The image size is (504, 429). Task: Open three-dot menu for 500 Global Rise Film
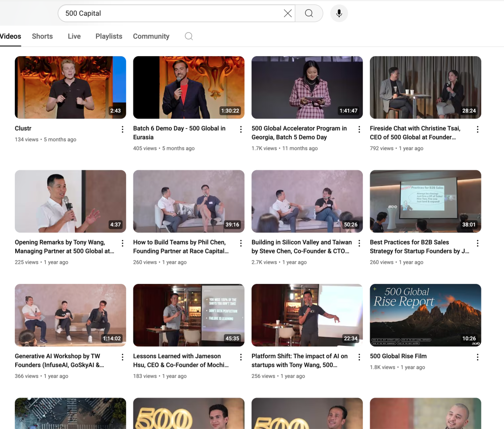477,357
